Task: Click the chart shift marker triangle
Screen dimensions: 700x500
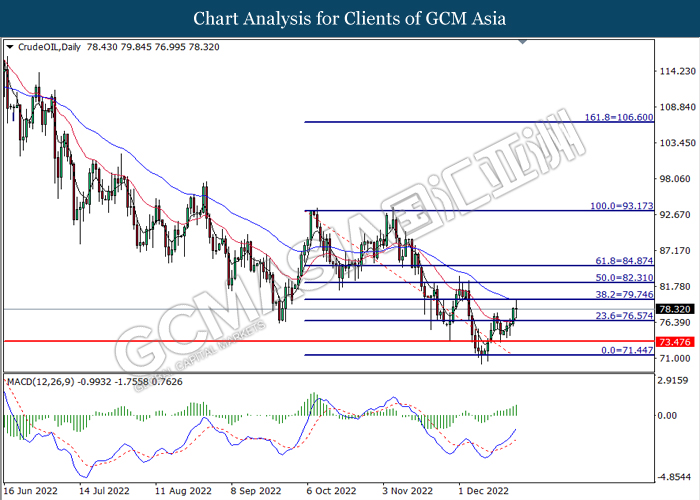Action: 523,42
